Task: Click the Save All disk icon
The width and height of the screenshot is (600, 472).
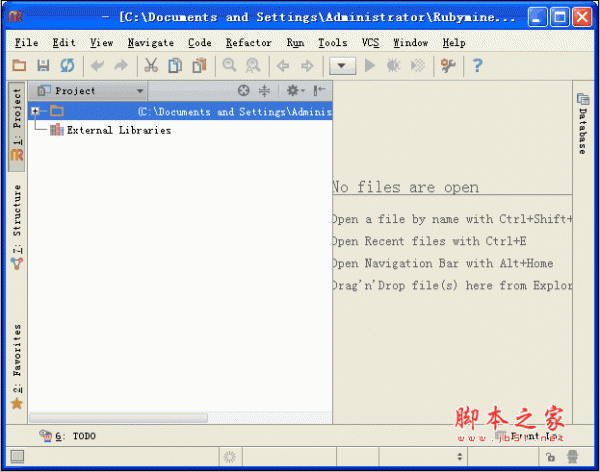Action: [x=43, y=66]
